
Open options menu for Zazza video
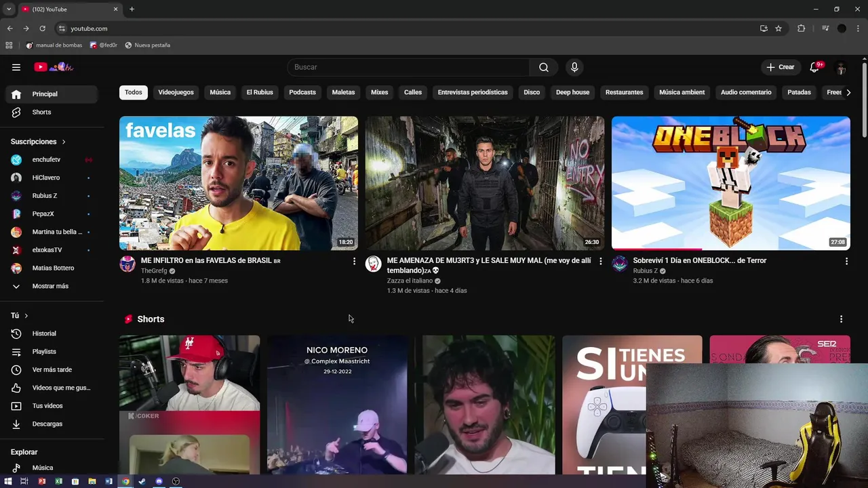pyautogui.click(x=600, y=261)
